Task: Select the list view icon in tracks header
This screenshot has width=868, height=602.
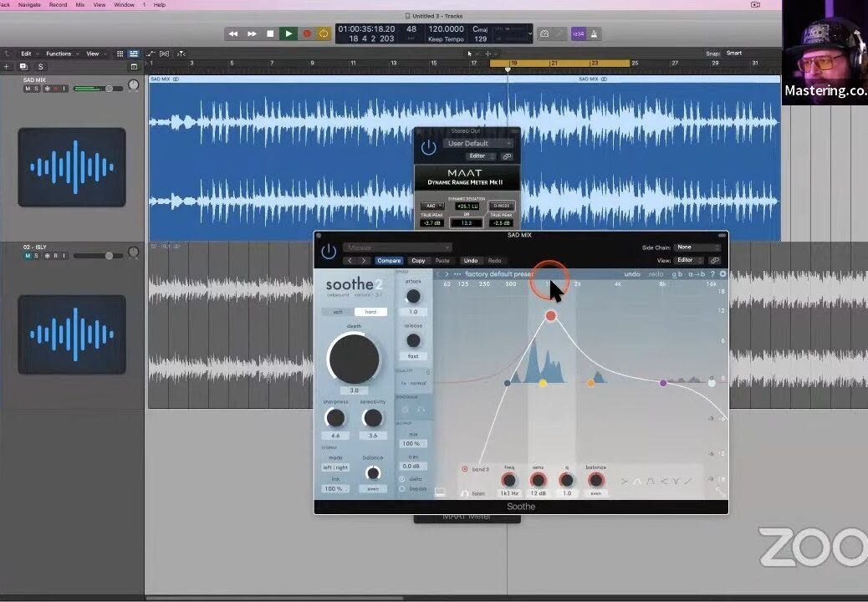Action: (x=134, y=54)
